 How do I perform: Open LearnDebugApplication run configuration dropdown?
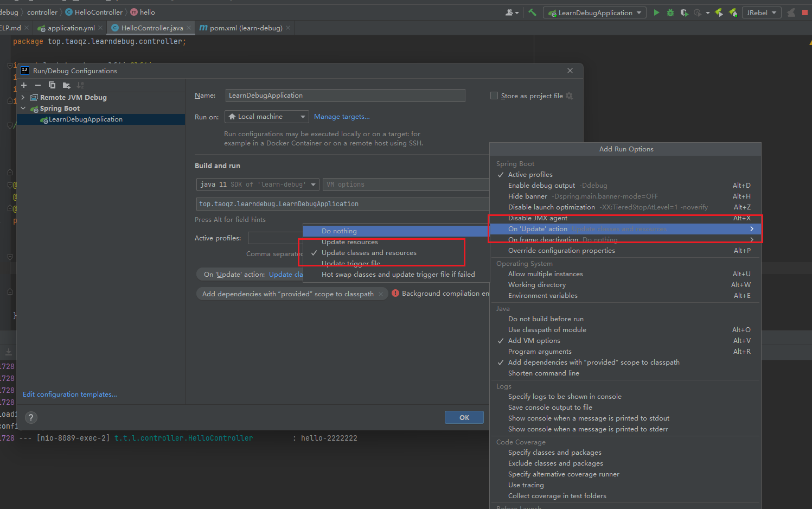point(594,12)
